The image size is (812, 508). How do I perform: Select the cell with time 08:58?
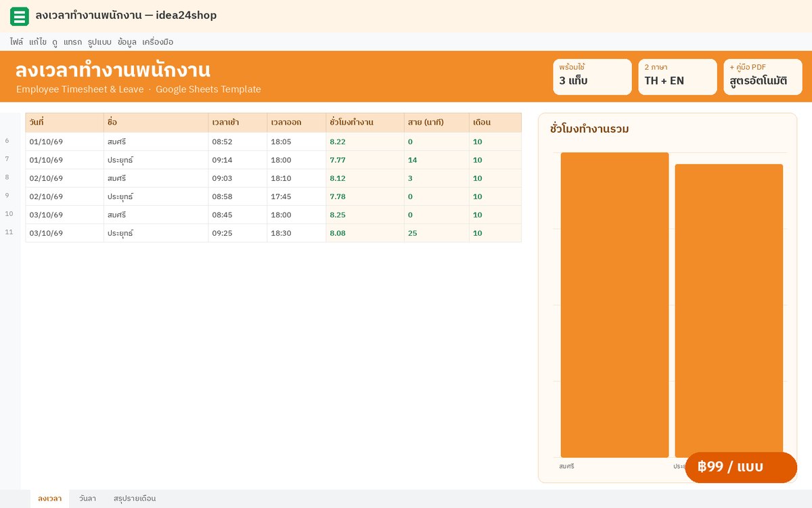[238, 196]
